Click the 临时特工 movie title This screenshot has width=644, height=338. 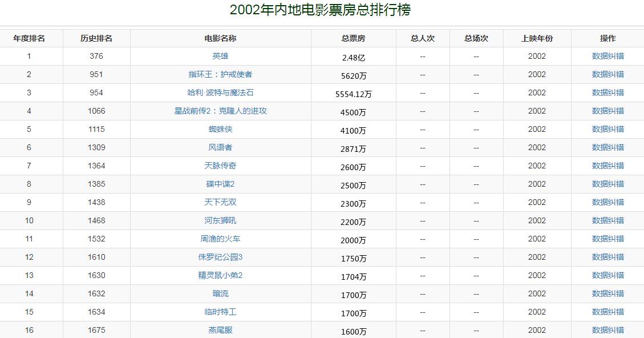[x=220, y=312]
